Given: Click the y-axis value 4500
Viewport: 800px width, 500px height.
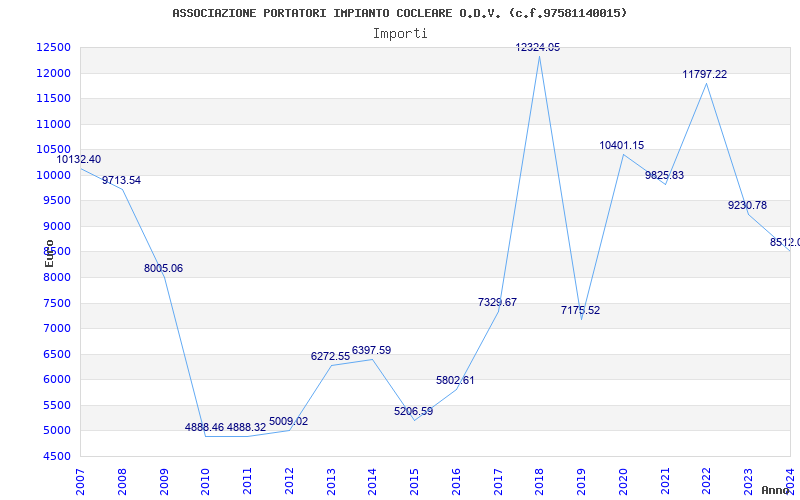Looking at the screenshot, I should pyautogui.click(x=56, y=456).
